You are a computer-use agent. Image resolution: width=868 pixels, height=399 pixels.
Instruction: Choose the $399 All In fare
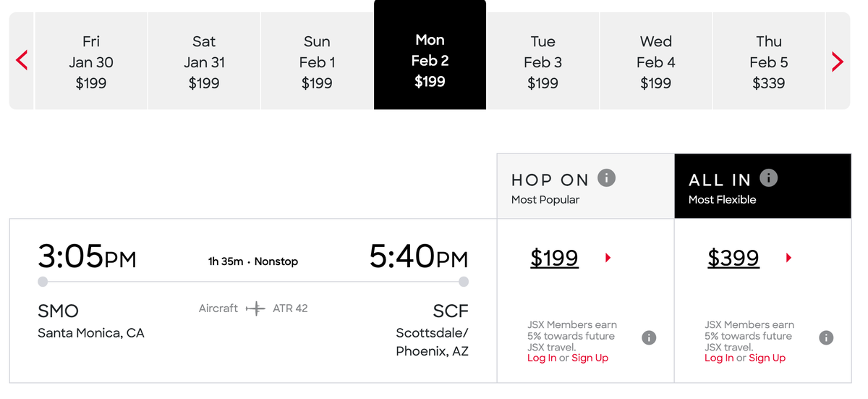[x=733, y=259]
